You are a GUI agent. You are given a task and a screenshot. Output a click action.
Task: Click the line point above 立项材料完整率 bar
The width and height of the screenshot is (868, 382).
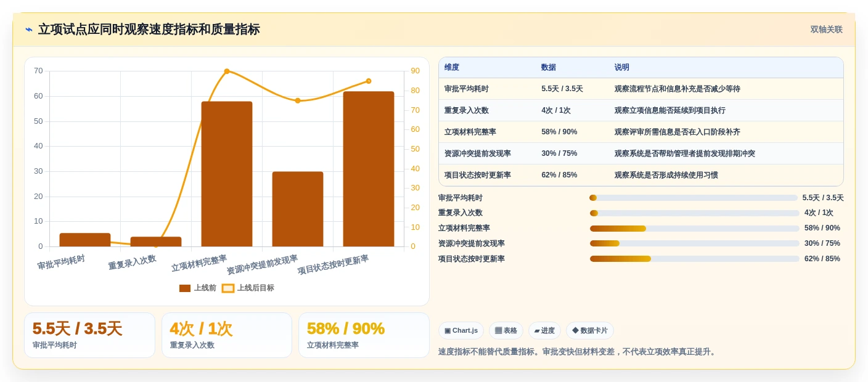[x=227, y=71]
